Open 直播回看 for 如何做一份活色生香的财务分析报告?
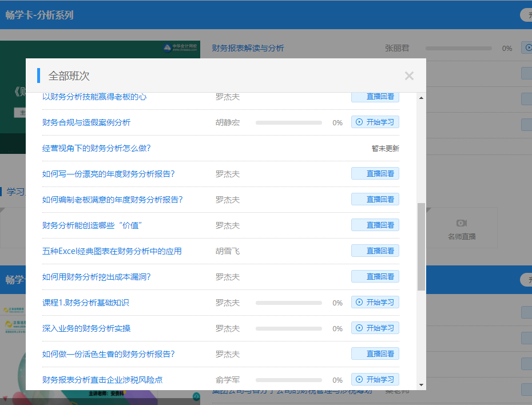 coord(375,354)
